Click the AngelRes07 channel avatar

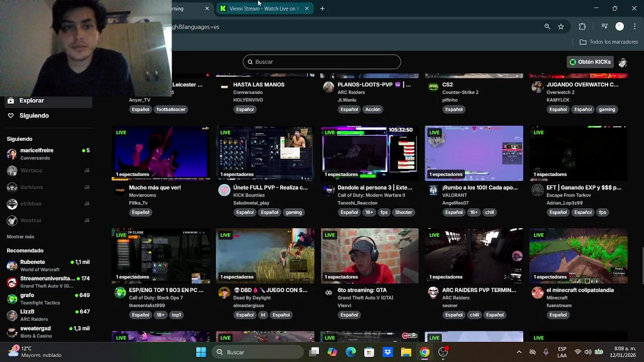tap(433, 190)
